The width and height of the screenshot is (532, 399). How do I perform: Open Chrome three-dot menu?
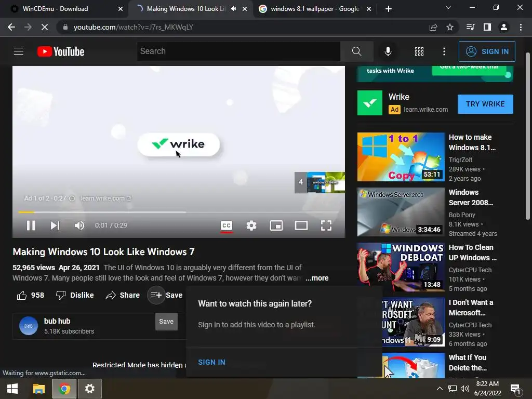click(x=521, y=27)
